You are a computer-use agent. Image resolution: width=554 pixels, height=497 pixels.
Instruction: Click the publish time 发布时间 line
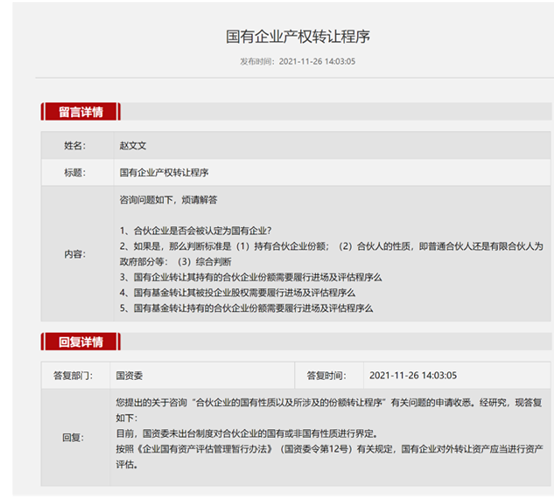tap(298, 61)
